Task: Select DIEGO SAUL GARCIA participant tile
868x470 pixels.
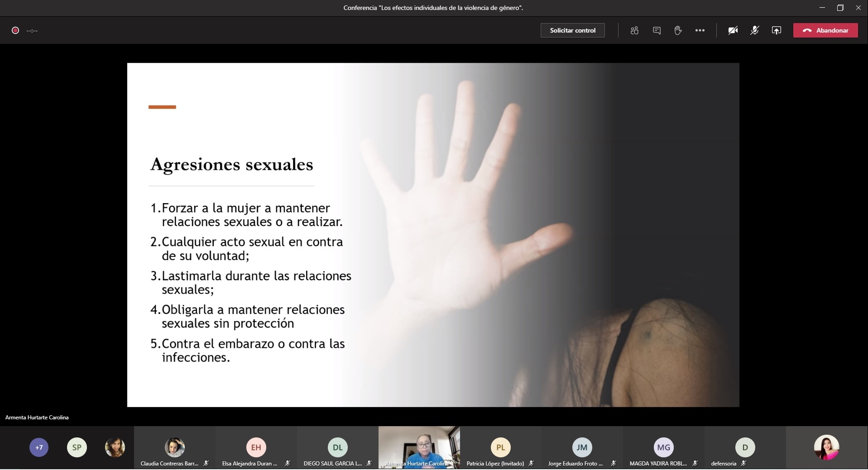Action: point(337,448)
